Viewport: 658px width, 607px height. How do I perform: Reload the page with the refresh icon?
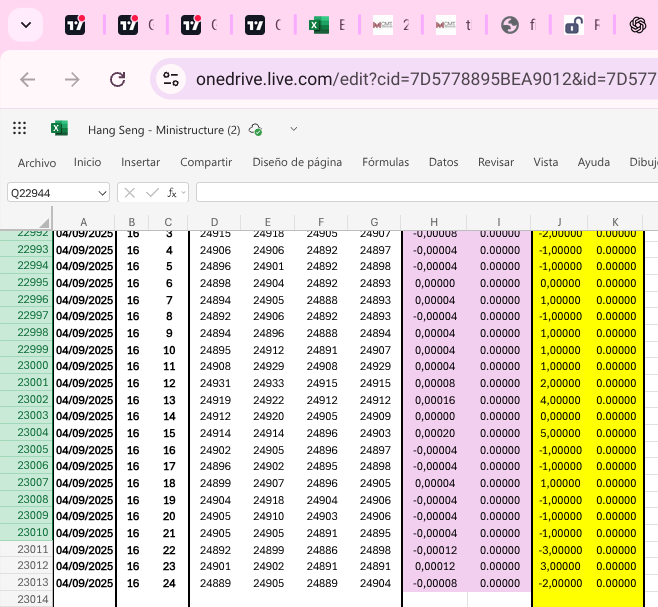tap(117, 79)
